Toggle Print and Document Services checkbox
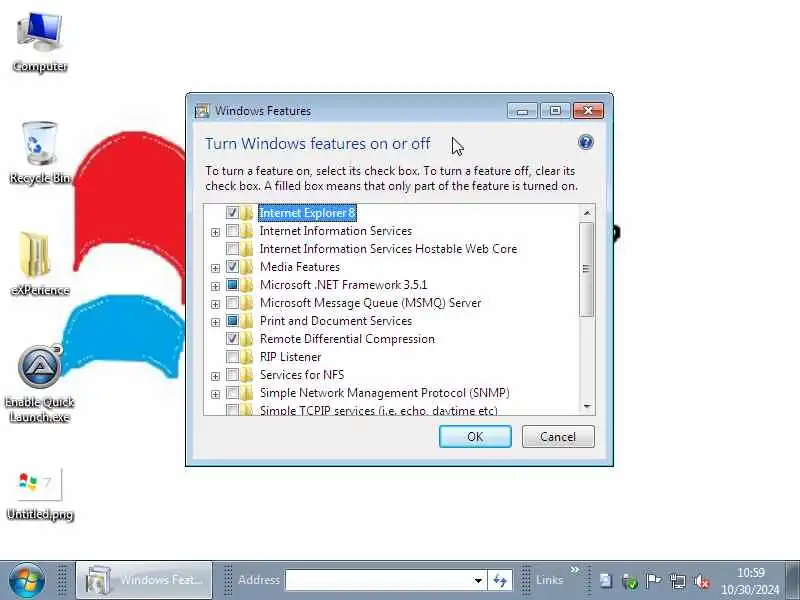This screenshot has height=600, width=800. click(232, 321)
